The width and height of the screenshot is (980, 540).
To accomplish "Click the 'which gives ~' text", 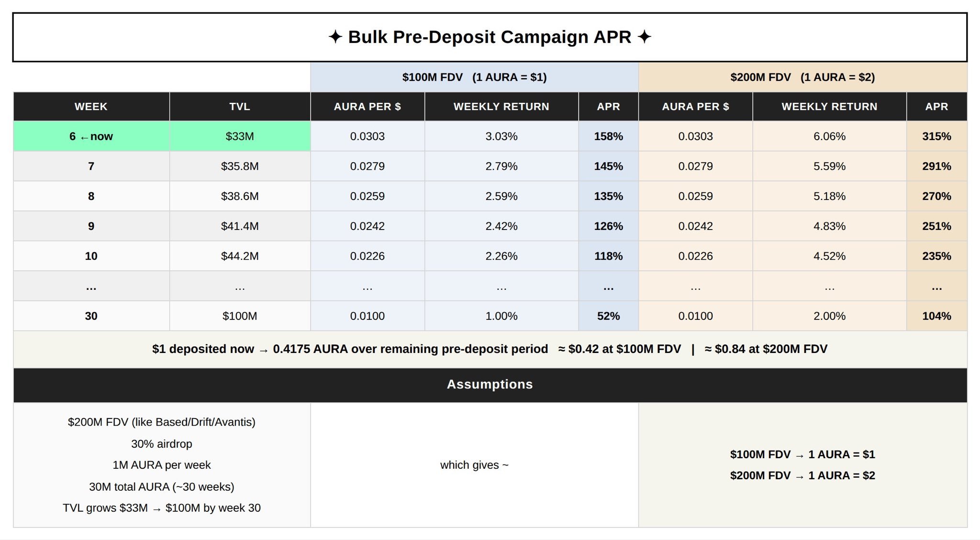I will point(474,465).
